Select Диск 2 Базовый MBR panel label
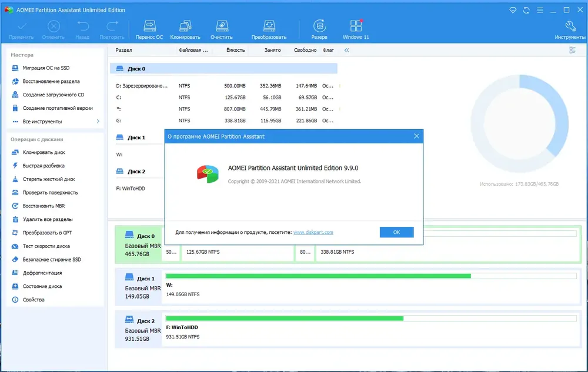The height and width of the screenshot is (372, 588). click(x=139, y=329)
